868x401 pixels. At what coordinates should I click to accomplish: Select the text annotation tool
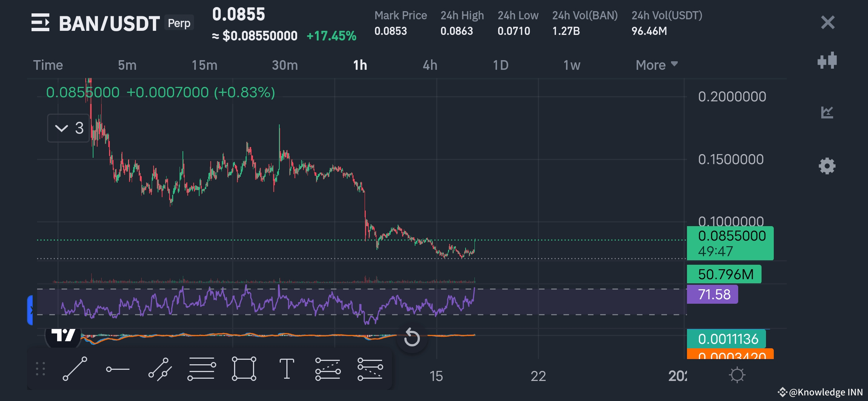click(286, 369)
